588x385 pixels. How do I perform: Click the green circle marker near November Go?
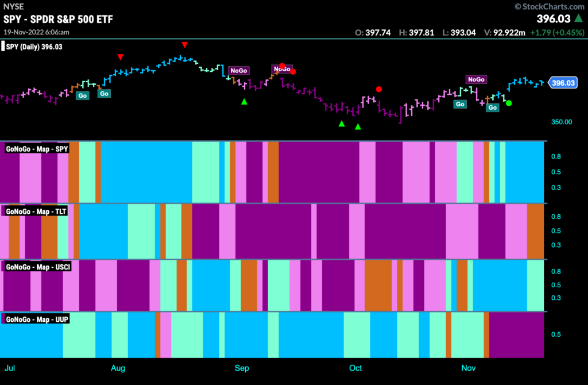tap(509, 103)
